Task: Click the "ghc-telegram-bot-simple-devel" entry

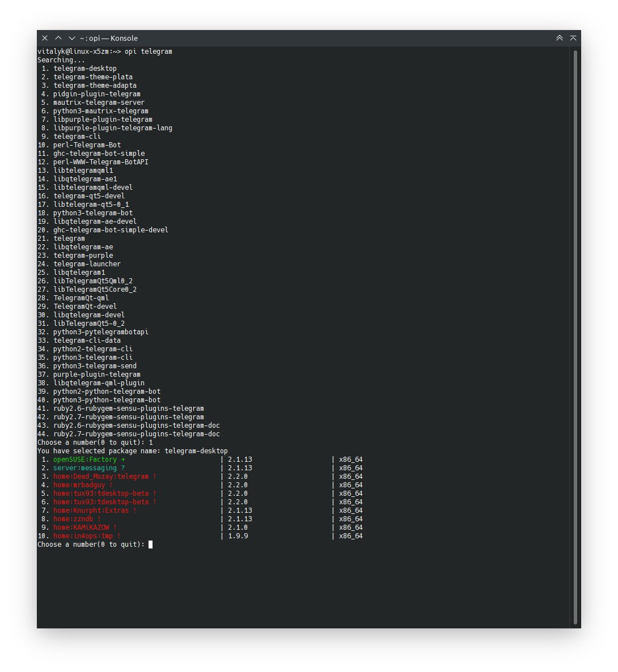Action: tap(111, 230)
